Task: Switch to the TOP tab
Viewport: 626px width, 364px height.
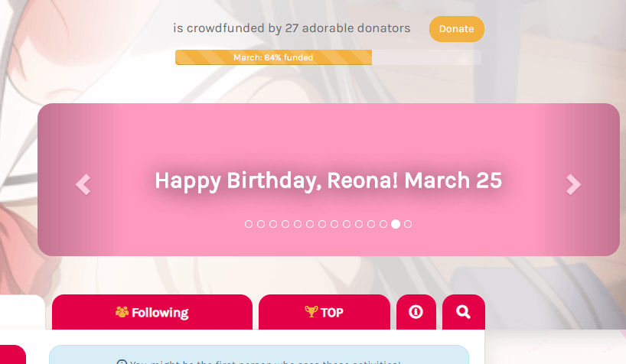Action: point(324,312)
